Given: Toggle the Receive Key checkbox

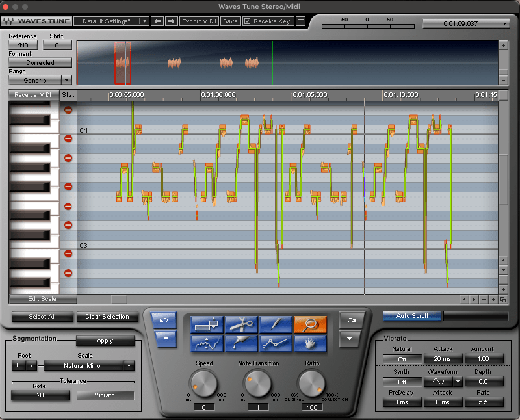Looking at the screenshot, I should pos(247,21).
